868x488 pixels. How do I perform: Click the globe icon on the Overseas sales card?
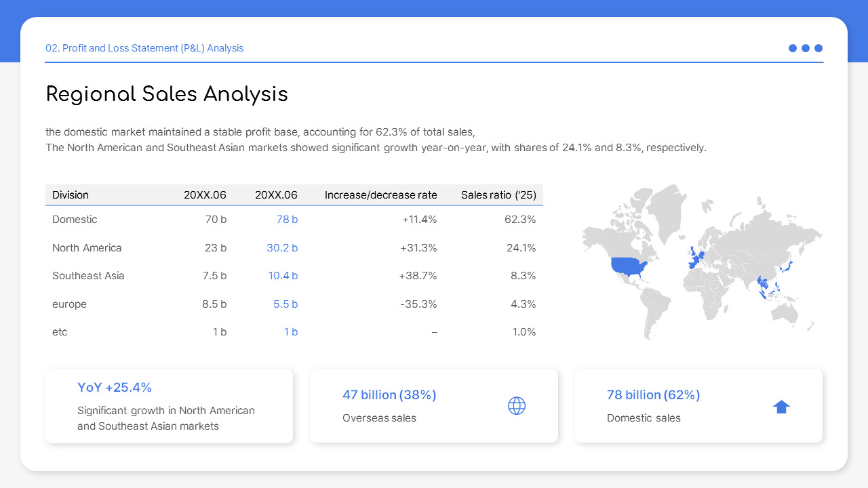(x=517, y=405)
